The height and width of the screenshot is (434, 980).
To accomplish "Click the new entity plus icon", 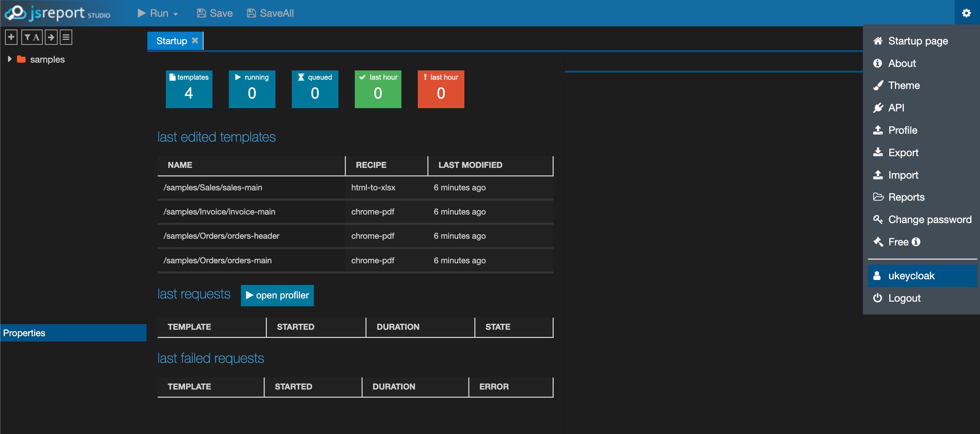I will pyautogui.click(x=11, y=37).
